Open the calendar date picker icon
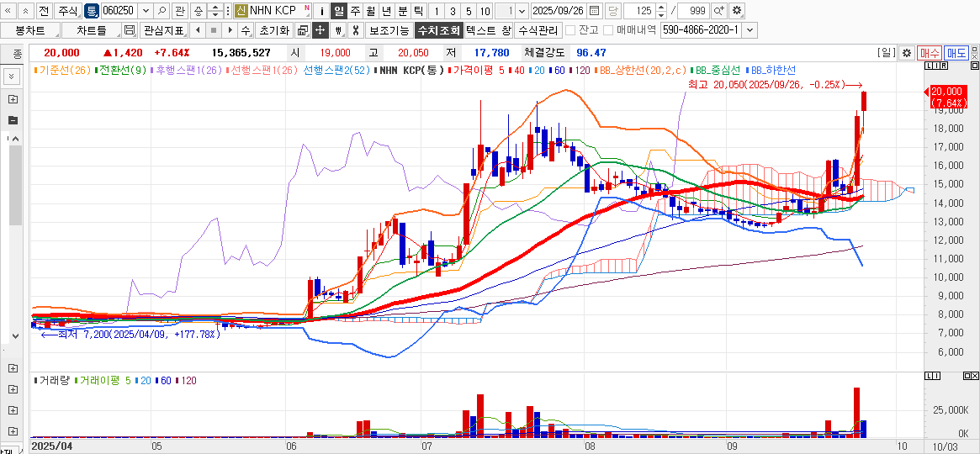Image resolution: width=980 pixels, height=454 pixels. pos(595,11)
